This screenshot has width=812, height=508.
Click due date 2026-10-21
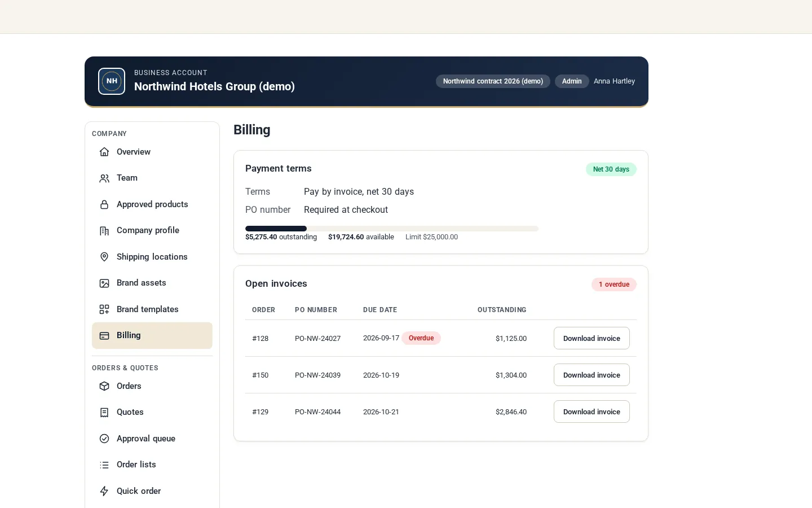(381, 412)
